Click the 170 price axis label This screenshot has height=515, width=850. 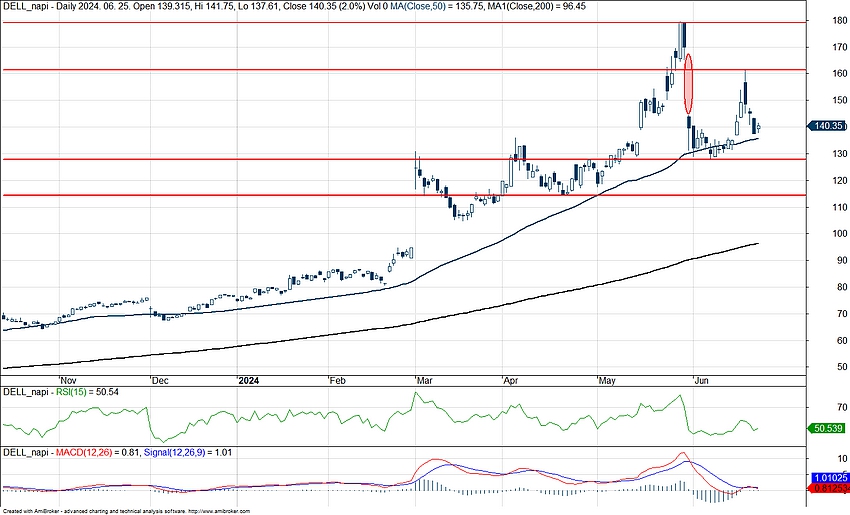[841, 47]
